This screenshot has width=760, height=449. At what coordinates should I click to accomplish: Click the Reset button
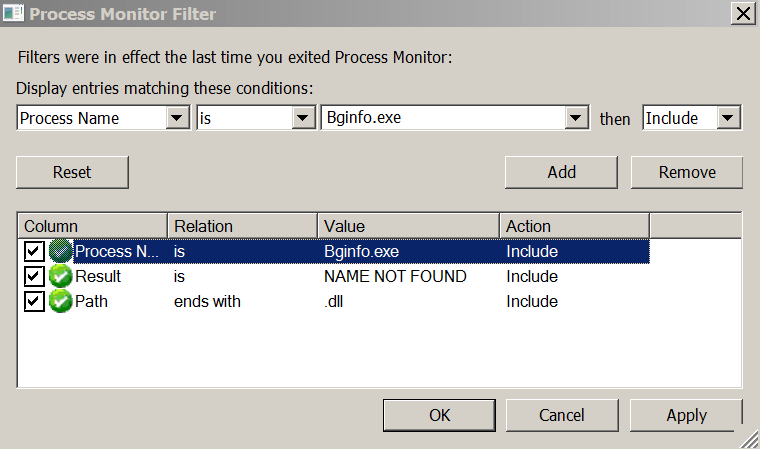click(72, 172)
